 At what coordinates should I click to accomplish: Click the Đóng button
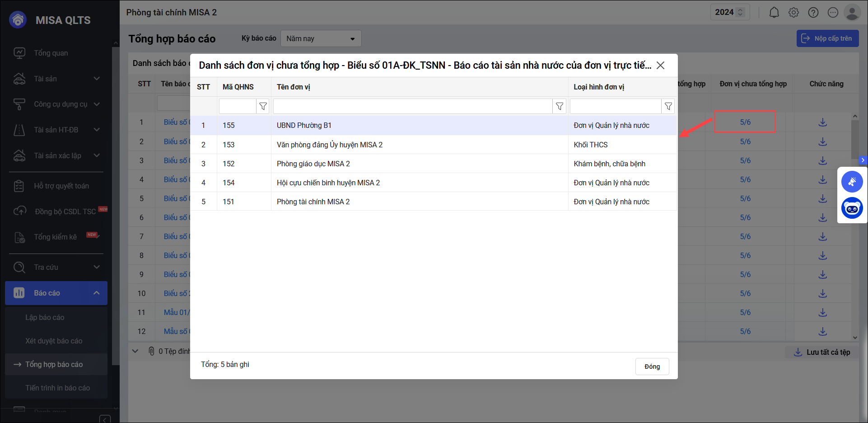pyautogui.click(x=652, y=367)
